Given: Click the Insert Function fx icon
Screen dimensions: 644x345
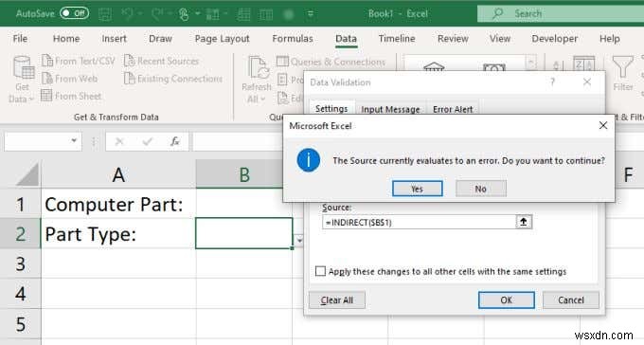Looking at the screenshot, I should pos(175,142).
